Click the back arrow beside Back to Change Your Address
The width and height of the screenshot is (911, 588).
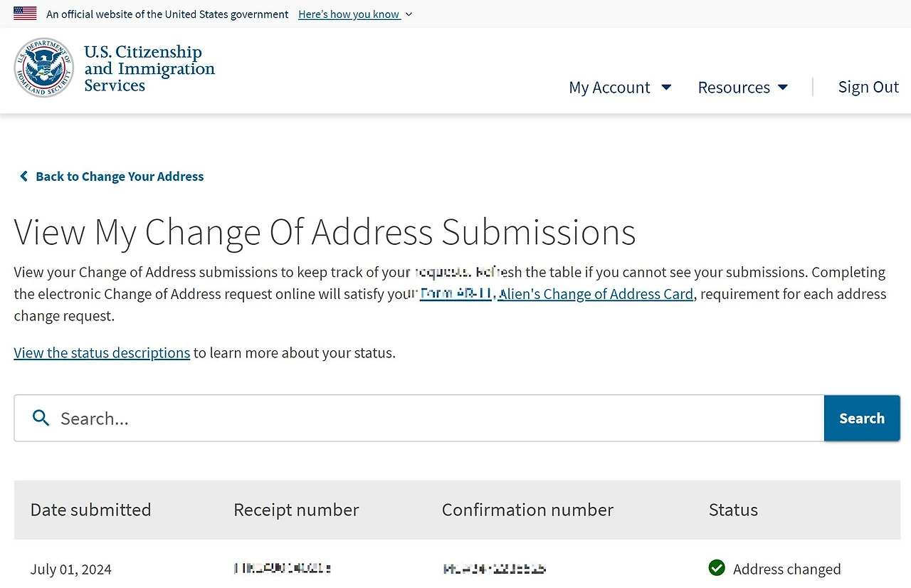(23, 176)
